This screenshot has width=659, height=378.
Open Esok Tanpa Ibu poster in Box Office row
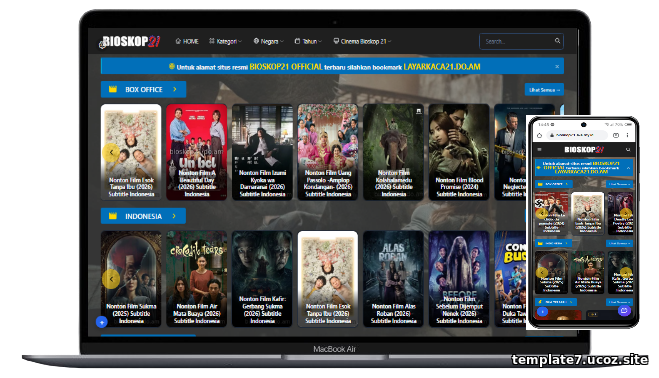pos(131,152)
